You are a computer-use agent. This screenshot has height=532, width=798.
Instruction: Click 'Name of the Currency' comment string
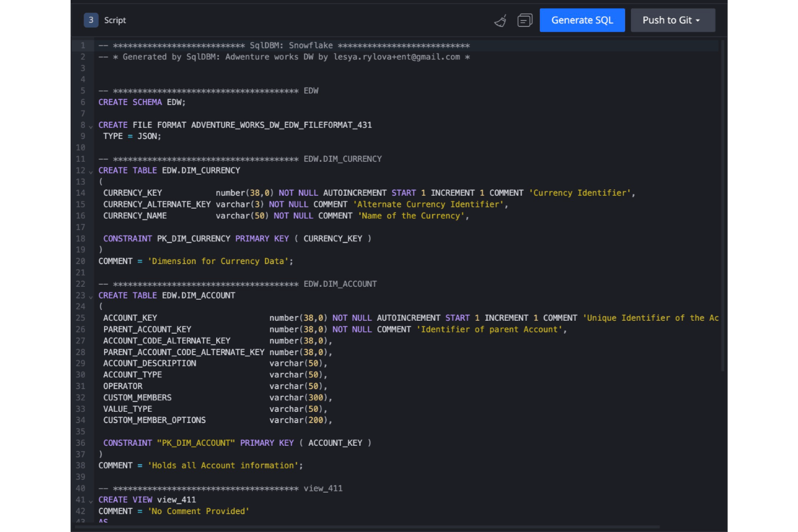411,216
